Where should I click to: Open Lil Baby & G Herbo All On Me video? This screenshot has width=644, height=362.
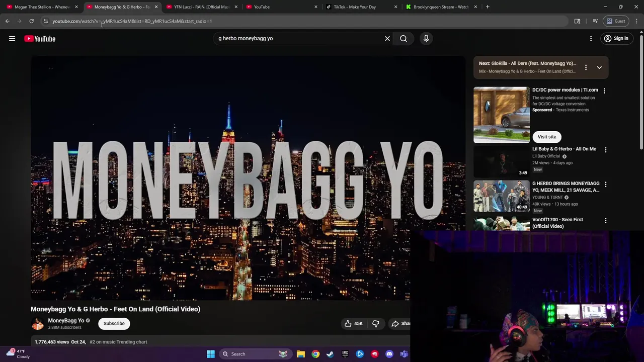click(x=564, y=149)
